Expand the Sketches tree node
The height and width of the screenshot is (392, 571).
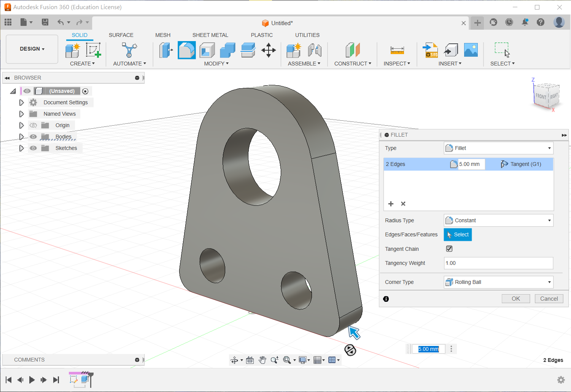tap(21, 148)
